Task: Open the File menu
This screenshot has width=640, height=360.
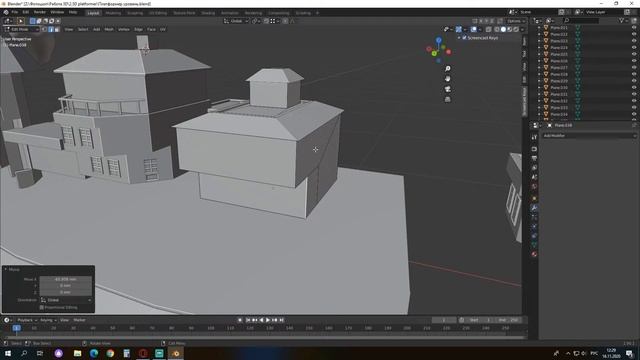Action: pyautogui.click(x=15, y=13)
